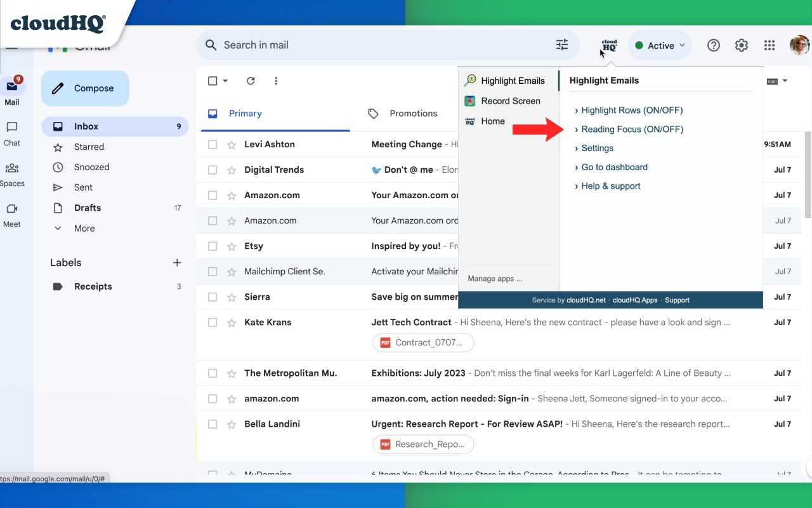Open the Receipts label
Screen dimensions: 812x508
tap(115, 286)
